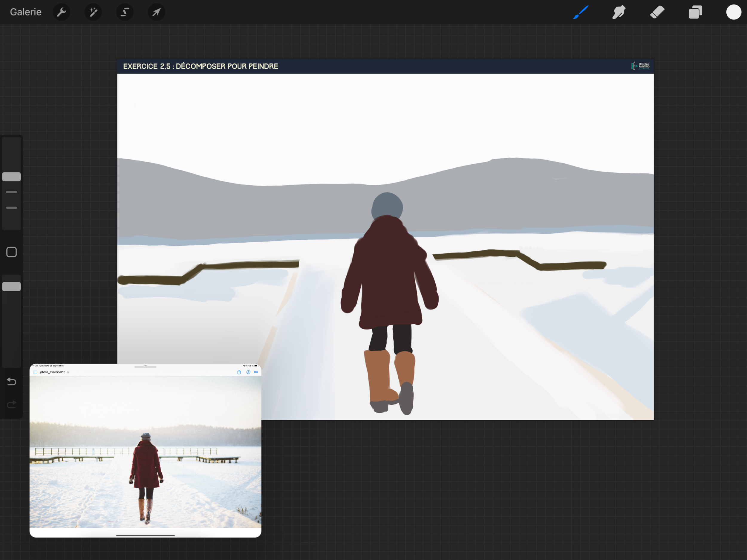This screenshot has width=747, height=560.
Task: Open the list sidebar in photo viewer
Action: click(35, 372)
